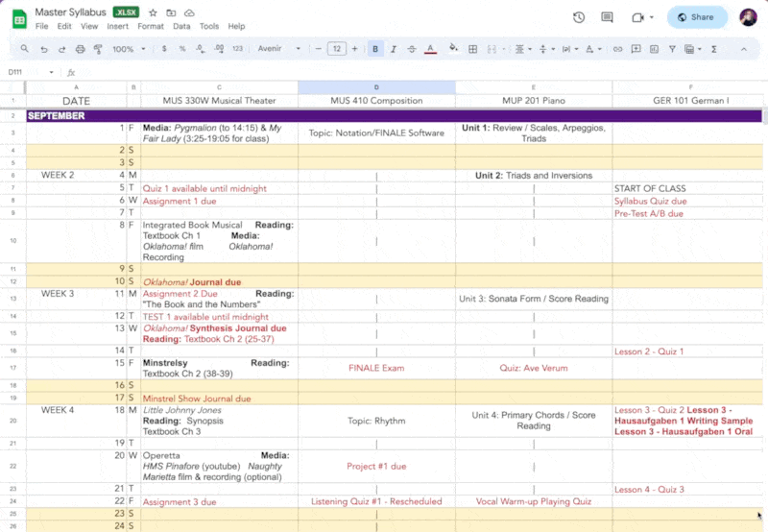Open the Format menu

coord(151,27)
